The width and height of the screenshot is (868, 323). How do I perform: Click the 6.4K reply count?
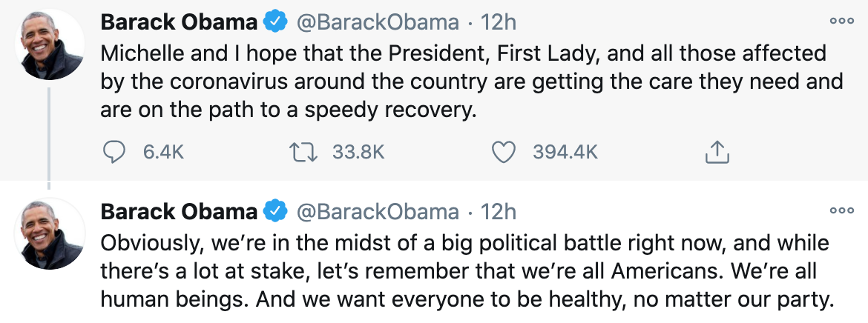click(162, 153)
